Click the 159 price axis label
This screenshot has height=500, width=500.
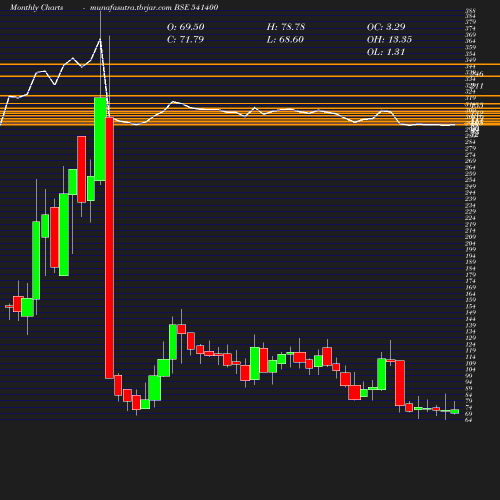tap(470, 300)
